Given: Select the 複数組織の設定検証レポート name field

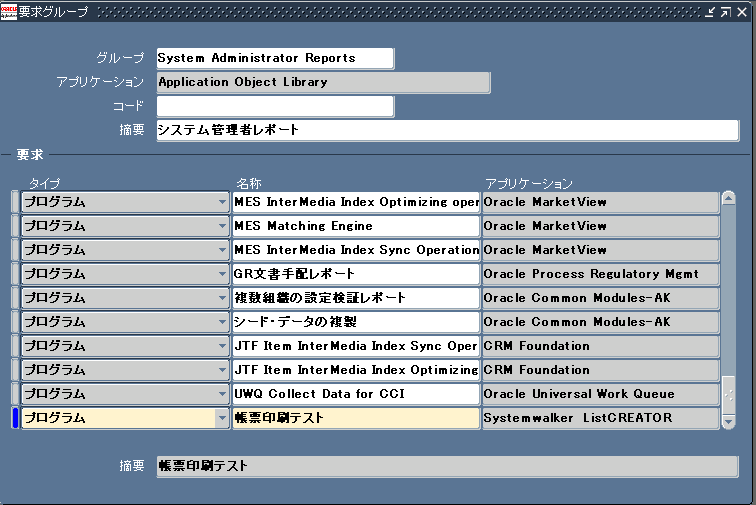Looking at the screenshot, I should tap(355, 298).
